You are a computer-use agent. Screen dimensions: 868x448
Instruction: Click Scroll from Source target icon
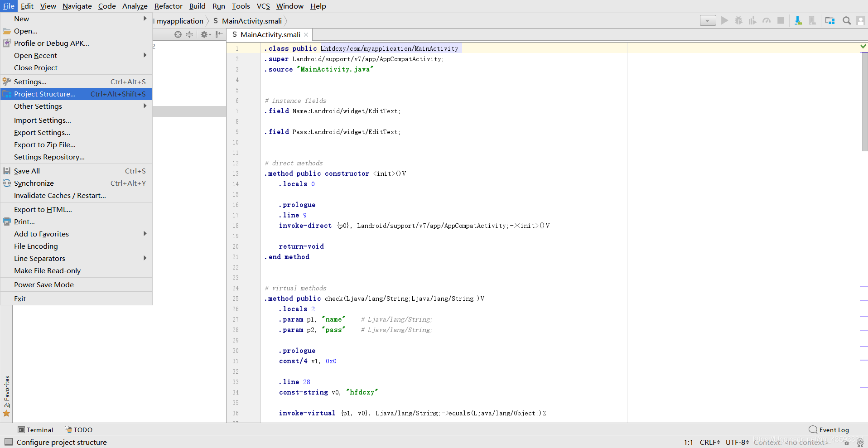[x=178, y=34]
